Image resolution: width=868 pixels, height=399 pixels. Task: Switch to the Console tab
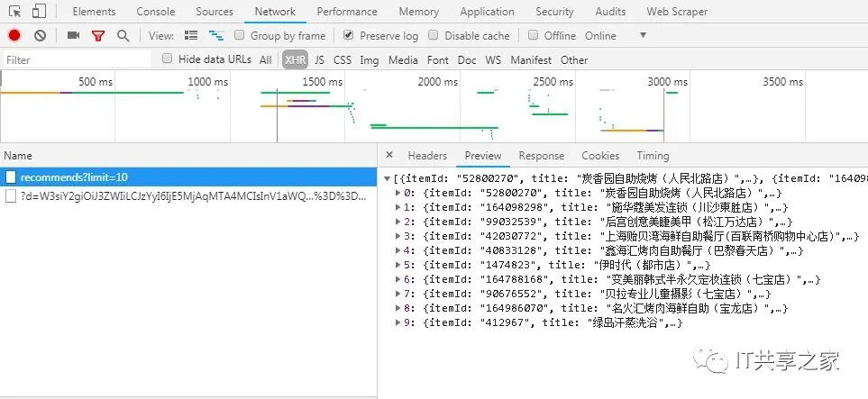pos(156,11)
